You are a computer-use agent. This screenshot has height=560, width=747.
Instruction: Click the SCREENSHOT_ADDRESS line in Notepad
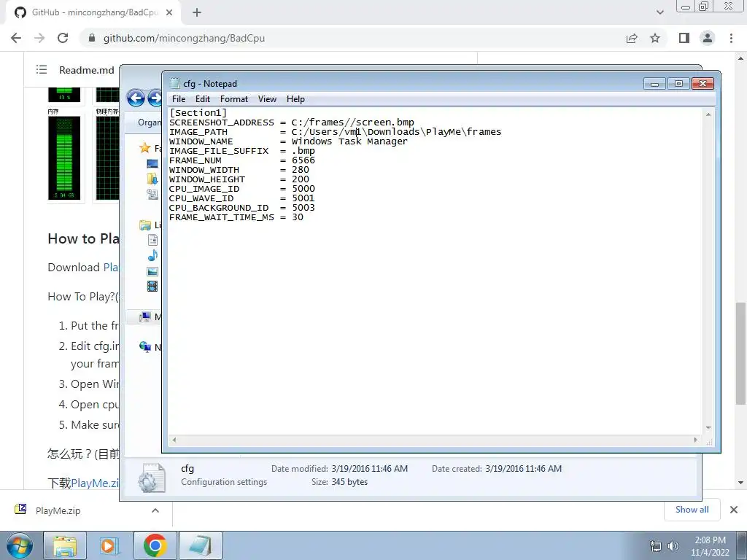292,122
